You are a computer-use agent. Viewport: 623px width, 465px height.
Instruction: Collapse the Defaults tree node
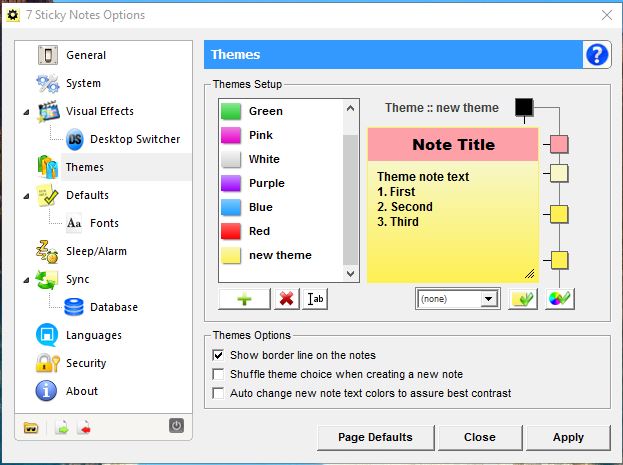click(26, 196)
